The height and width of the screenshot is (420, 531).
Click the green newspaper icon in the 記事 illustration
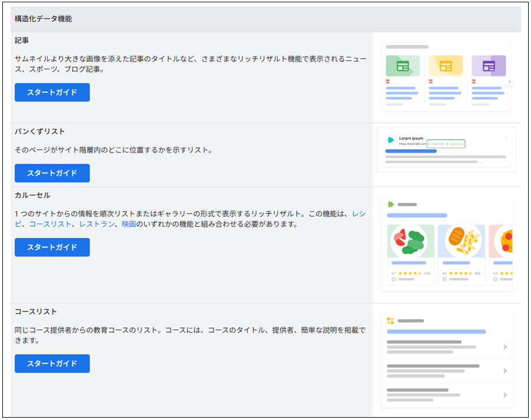click(402, 66)
